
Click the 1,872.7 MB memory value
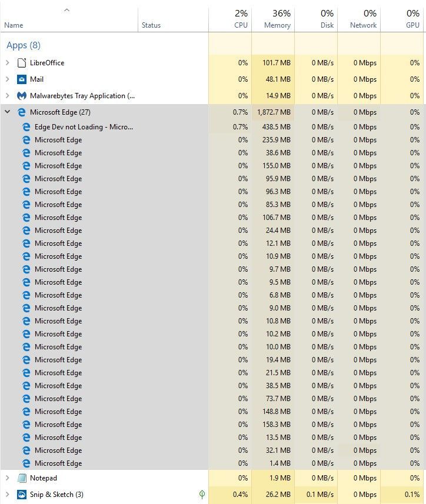[273, 112]
